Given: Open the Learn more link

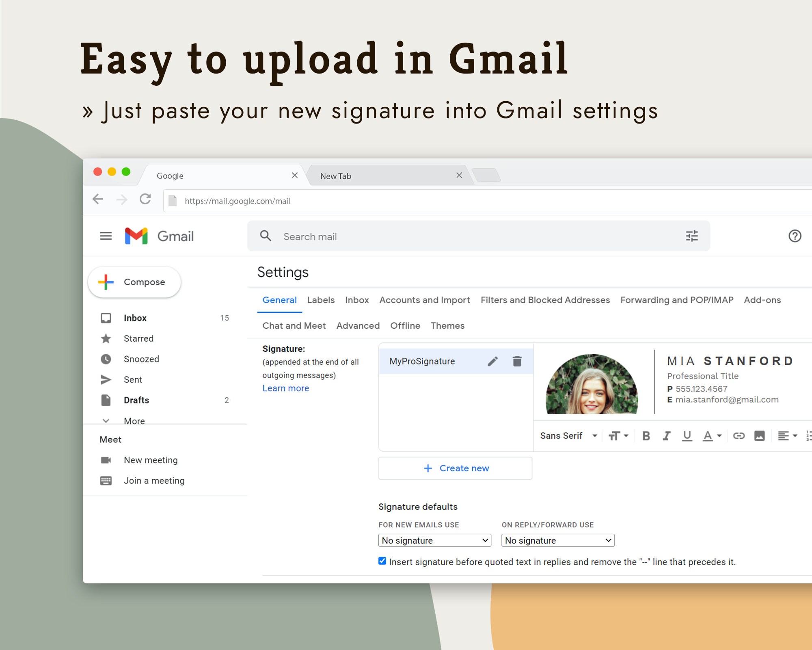Looking at the screenshot, I should [x=286, y=388].
